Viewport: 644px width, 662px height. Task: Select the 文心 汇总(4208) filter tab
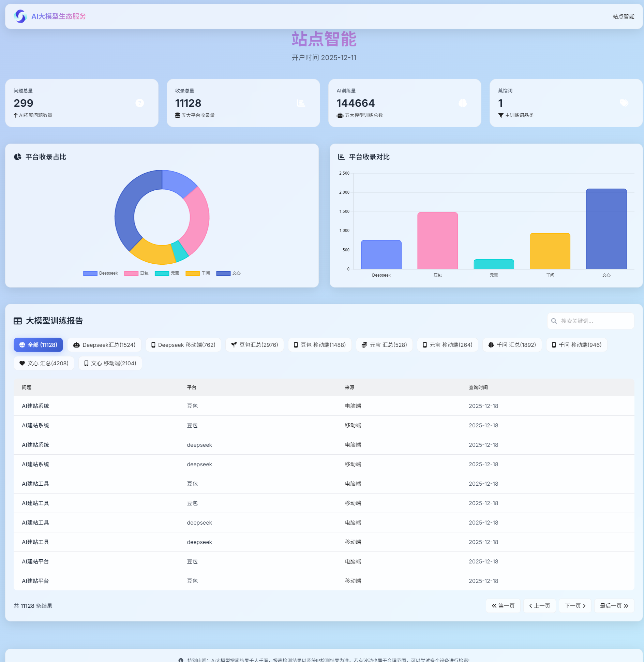click(x=44, y=363)
